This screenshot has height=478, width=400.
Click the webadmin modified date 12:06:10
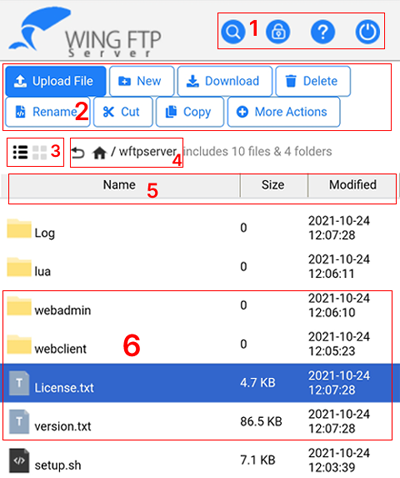pyautogui.click(x=339, y=305)
